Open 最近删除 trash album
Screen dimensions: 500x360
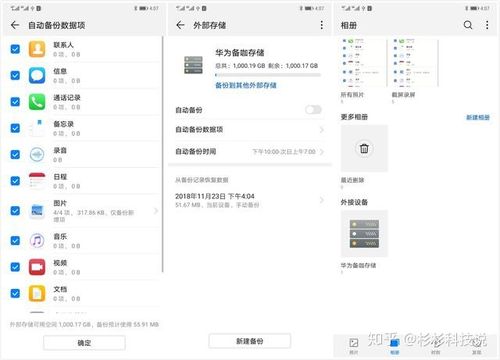tap(364, 148)
